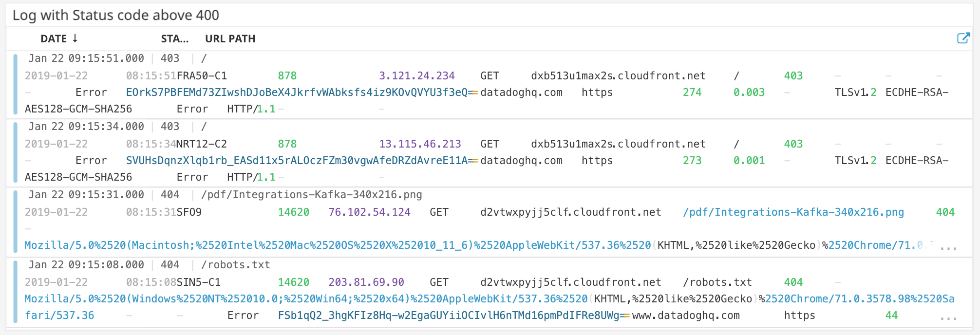The height and width of the screenshot is (335, 980).
Task: Click IP address 13.115.46.213
Action: tap(419, 144)
